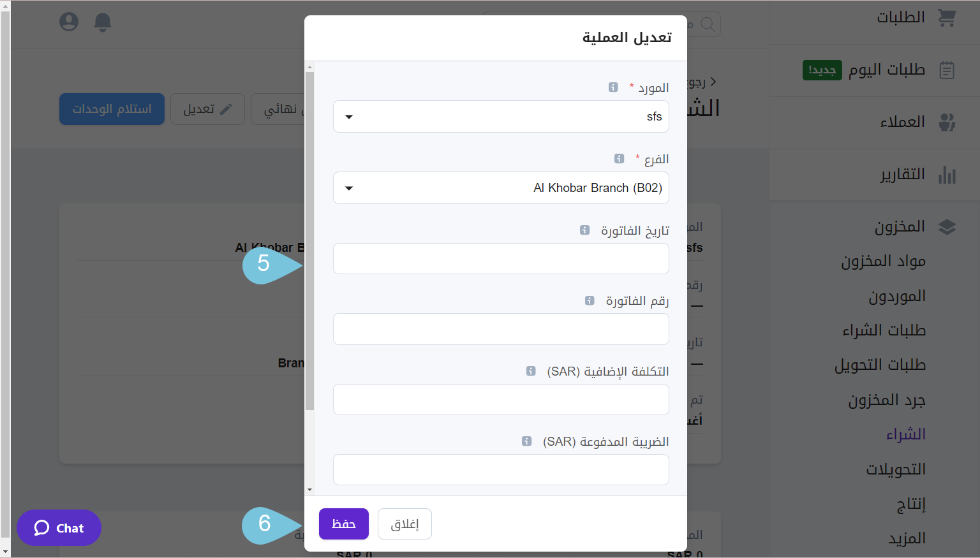Click the طلبات اليوم clipboard icon

coord(947,70)
